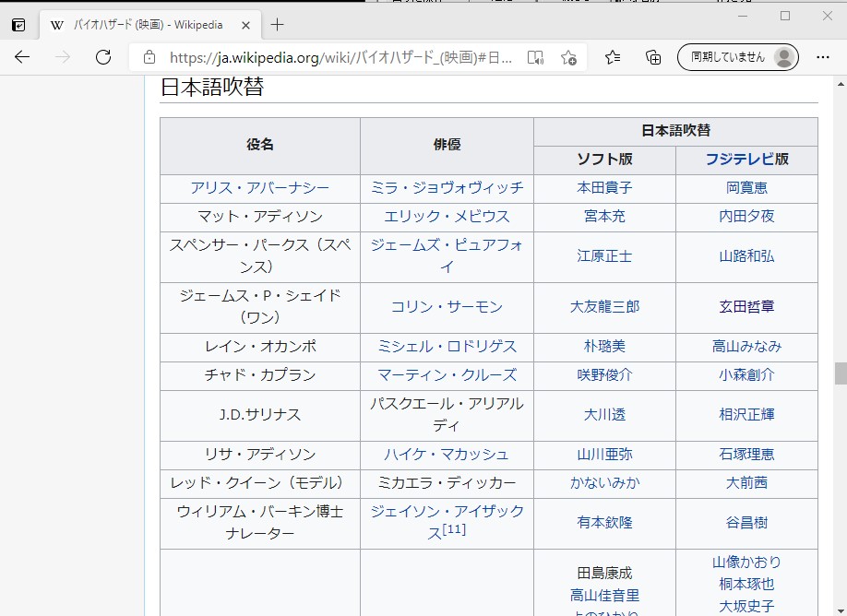Click the Forward navigation arrow
847x616 pixels.
pyautogui.click(x=63, y=56)
